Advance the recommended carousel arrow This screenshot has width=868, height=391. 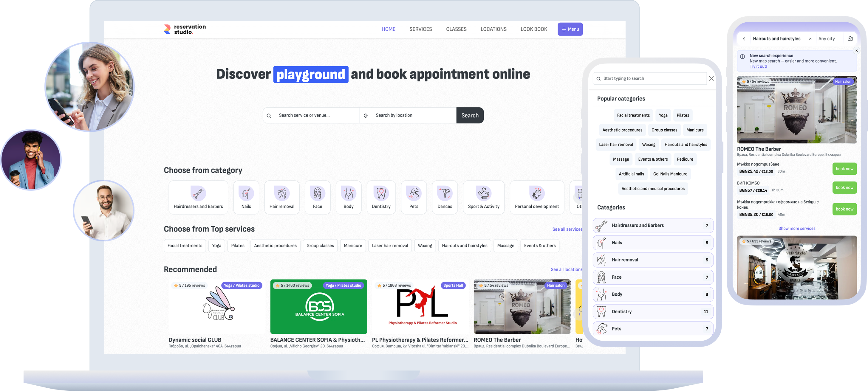point(579,314)
